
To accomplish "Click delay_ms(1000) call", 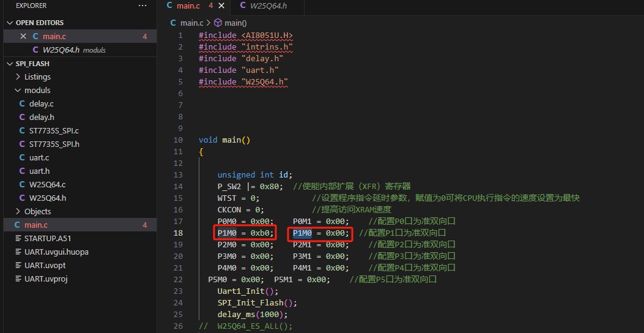I will point(253,315).
